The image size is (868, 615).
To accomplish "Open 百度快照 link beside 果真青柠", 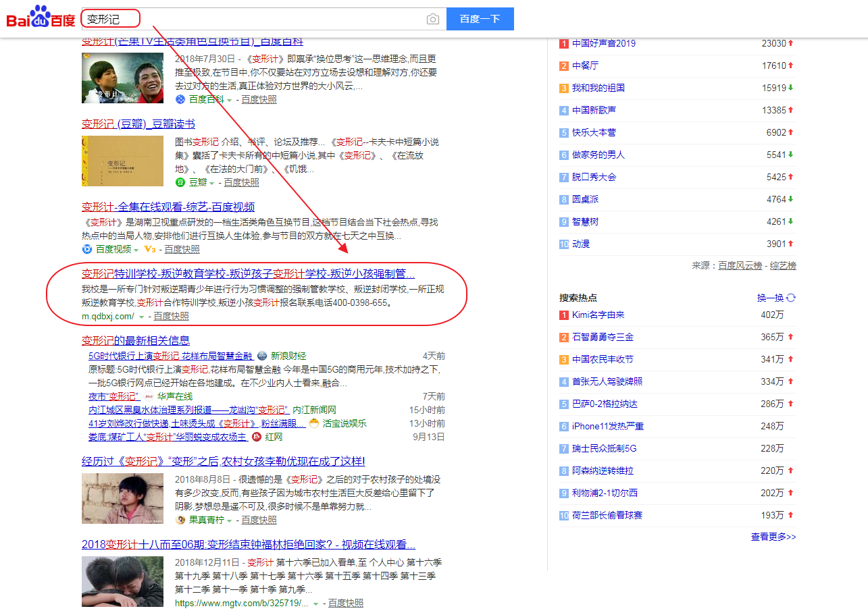I will [259, 520].
